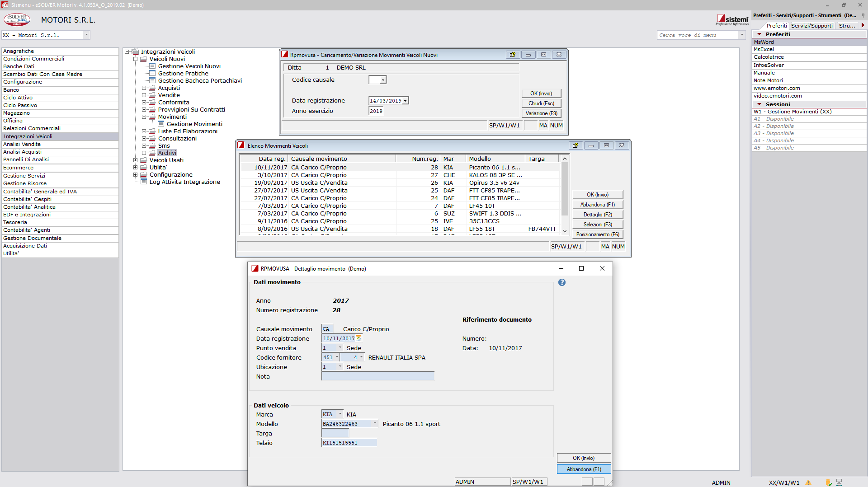Expand the Veicoli Usati tree node
The height and width of the screenshot is (487, 868).
135,160
